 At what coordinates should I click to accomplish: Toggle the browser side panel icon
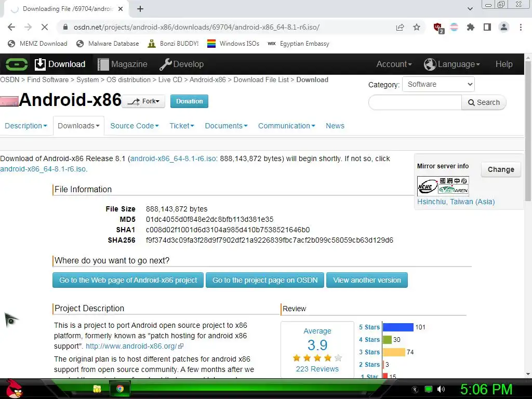487,27
